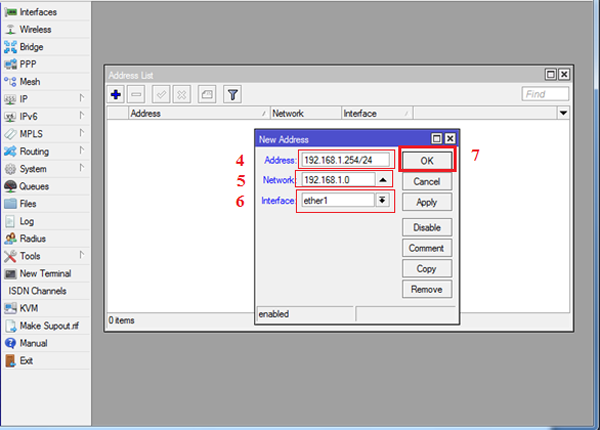Click the Address field with 192.168.1.254/24
Viewport: 600px width, 430px height.
pyautogui.click(x=345, y=160)
